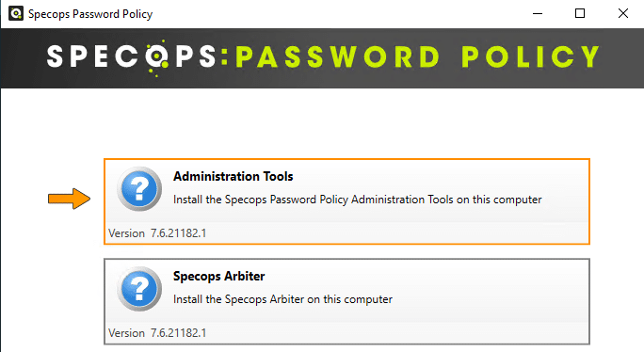644x352 pixels.
Task: Click the window title Specops Password Policy
Action: [x=90, y=14]
